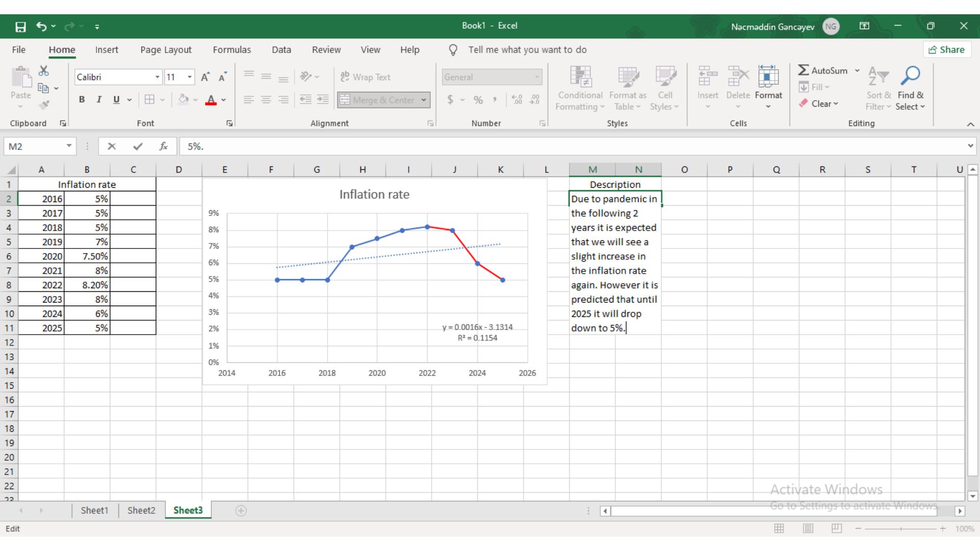Click the Copy icon in Clipboard group
Viewport: 980px width, 551px height.
pos(44,88)
